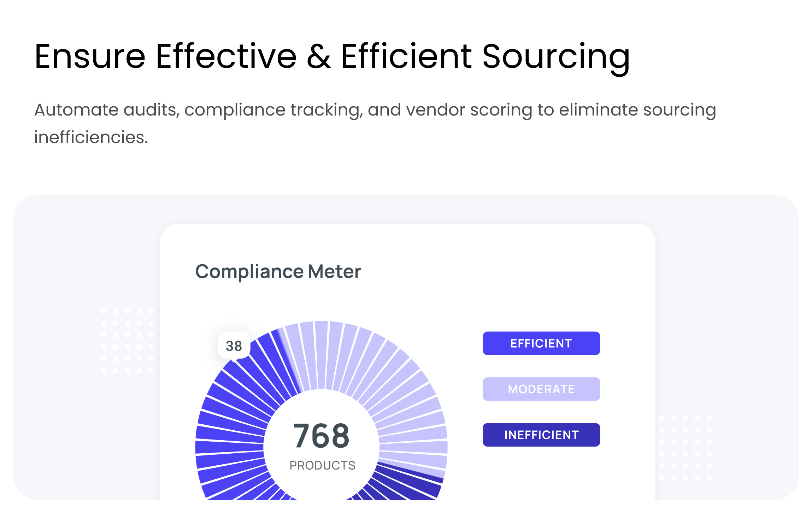The image size is (812, 513).
Task: Click the 'Ensure Effective & Efficient Sourcing' heading
Action: [332, 57]
